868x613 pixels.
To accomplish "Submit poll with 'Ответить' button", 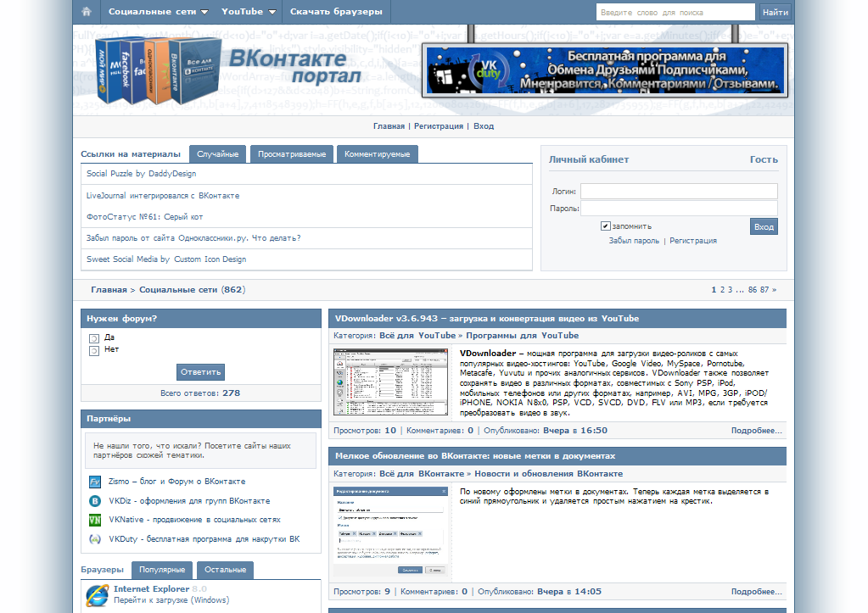I will tap(200, 372).
